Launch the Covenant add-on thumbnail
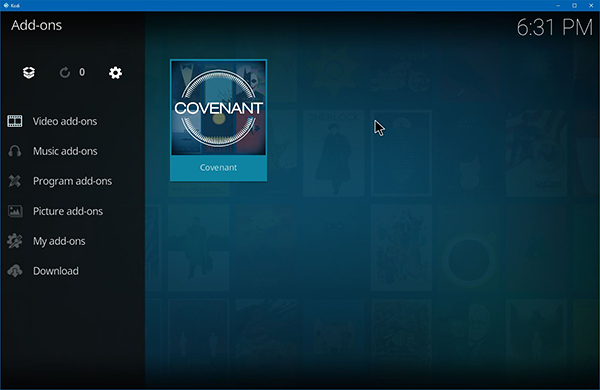 [x=218, y=108]
